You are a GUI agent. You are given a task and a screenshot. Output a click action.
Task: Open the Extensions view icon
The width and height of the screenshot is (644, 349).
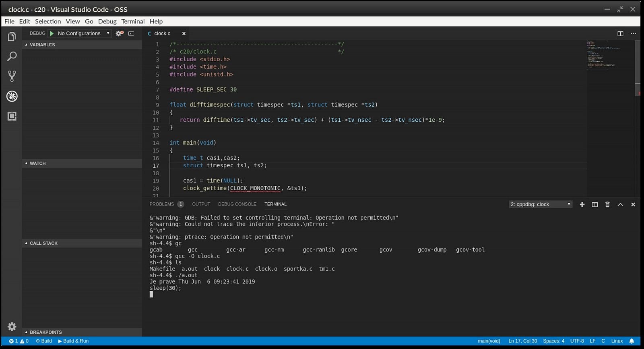[12, 116]
